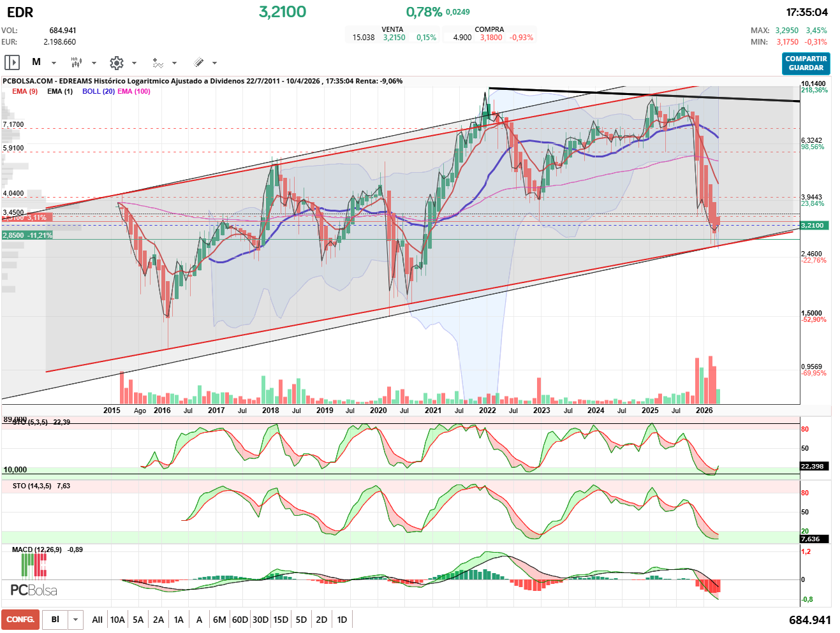Click the 2026 year label on time axis
This screenshot has width=840, height=633.
click(x=704, y=411)
